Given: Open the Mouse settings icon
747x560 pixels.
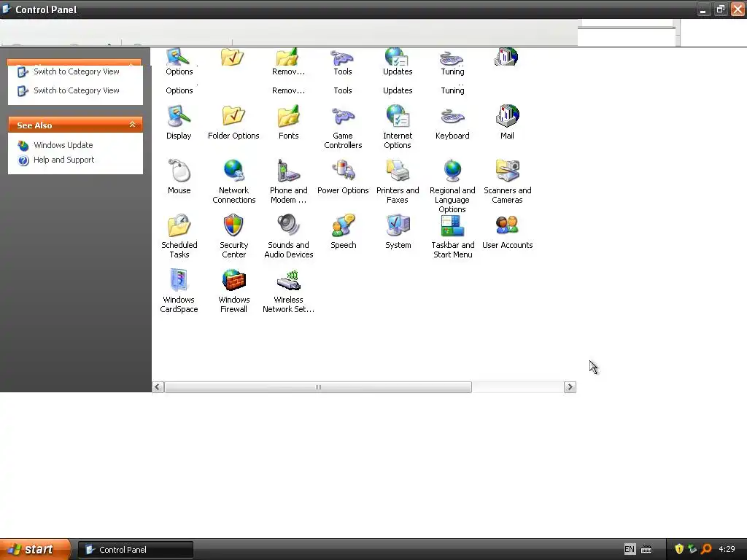Looking at the screenshot, I should (179, 177).
